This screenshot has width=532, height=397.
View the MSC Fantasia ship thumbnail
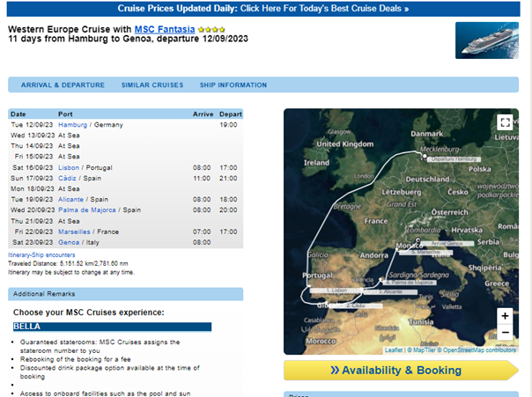click(x=487, y=40)
